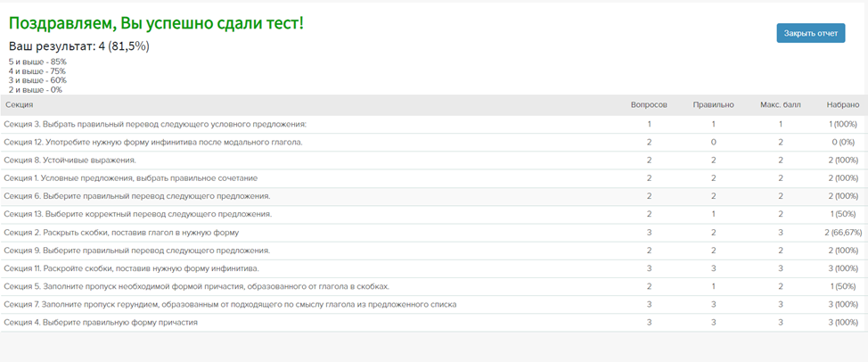Click the grade line 3 и выше - 60%
Image resolution: width=868 pixels, height=362 pixels.
pos(37,80)
